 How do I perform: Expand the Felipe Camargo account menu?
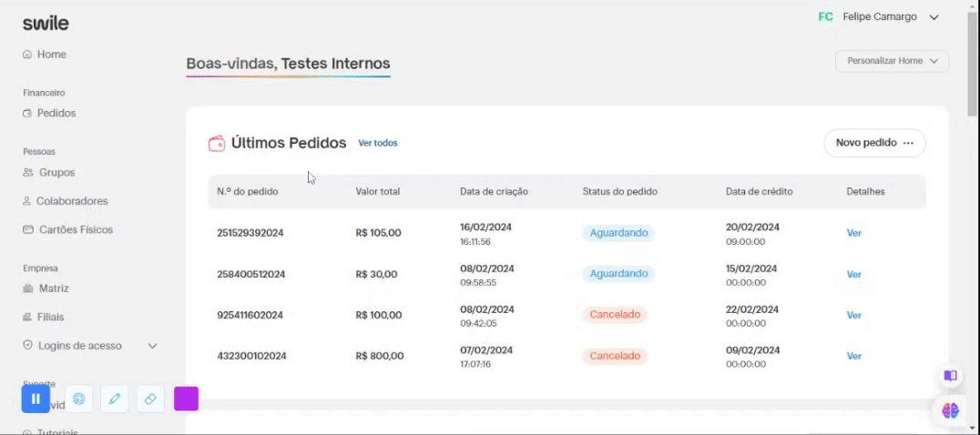(x=934, y=17)
